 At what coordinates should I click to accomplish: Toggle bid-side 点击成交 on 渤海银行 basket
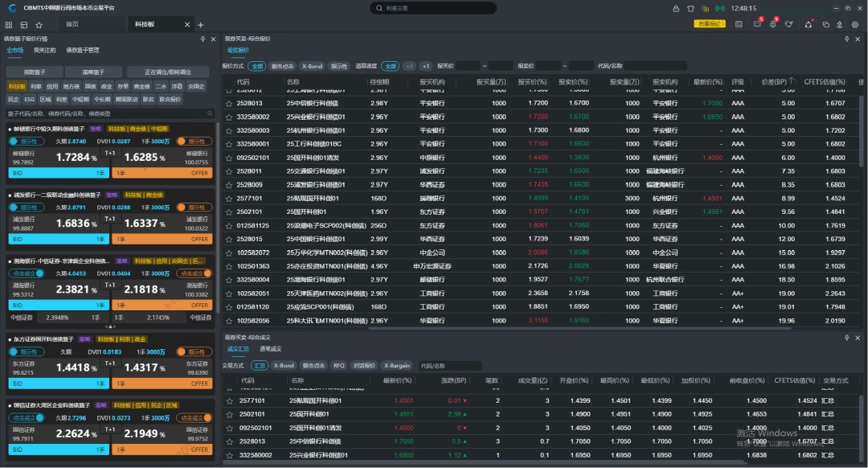[27, 273]
